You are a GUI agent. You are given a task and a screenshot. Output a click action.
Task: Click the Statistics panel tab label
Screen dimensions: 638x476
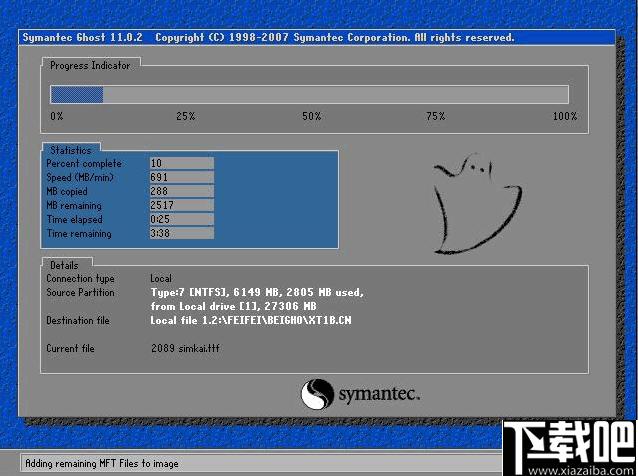click(70, 150)
